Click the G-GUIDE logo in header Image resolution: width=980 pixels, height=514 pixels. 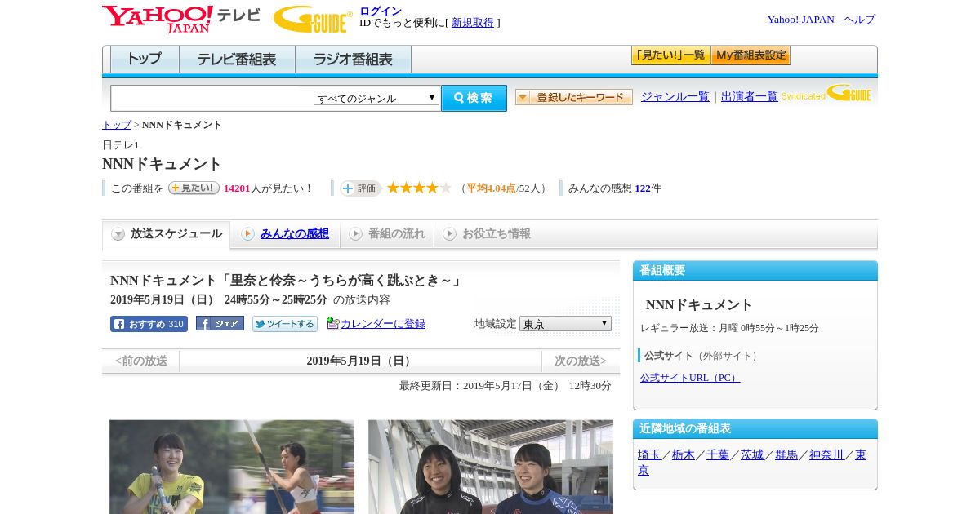click(x=313, y=19)
